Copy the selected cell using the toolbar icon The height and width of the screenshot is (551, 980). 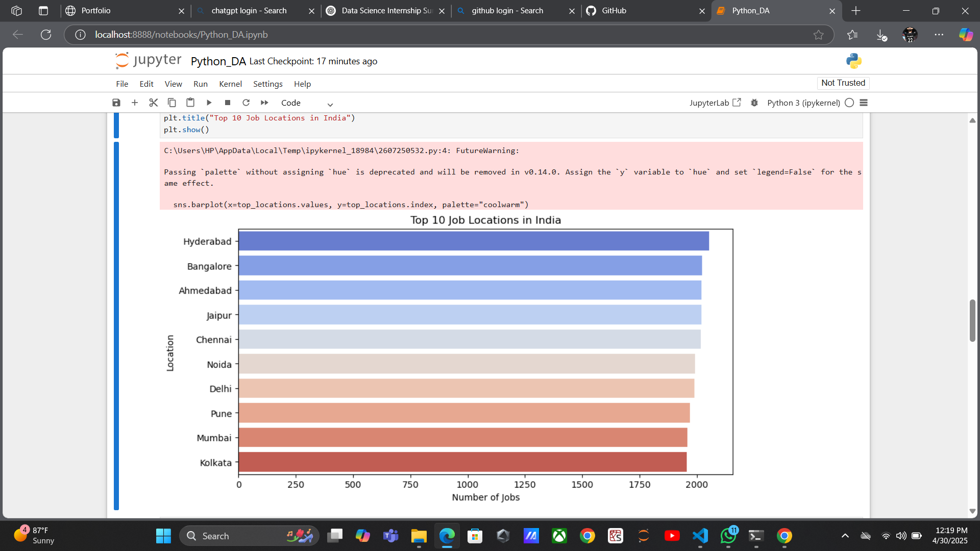tap(172, 103)
